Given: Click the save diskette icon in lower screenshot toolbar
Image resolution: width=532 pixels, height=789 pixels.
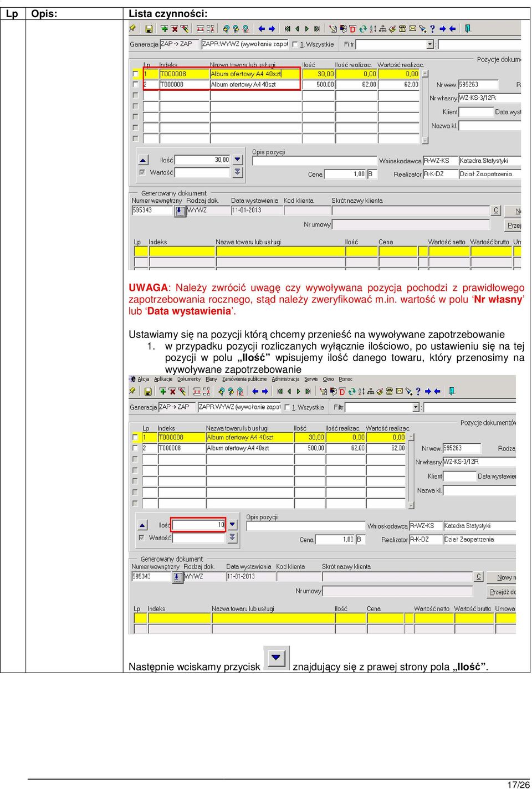Looking at the screenshot, I should tap(148, 391).
